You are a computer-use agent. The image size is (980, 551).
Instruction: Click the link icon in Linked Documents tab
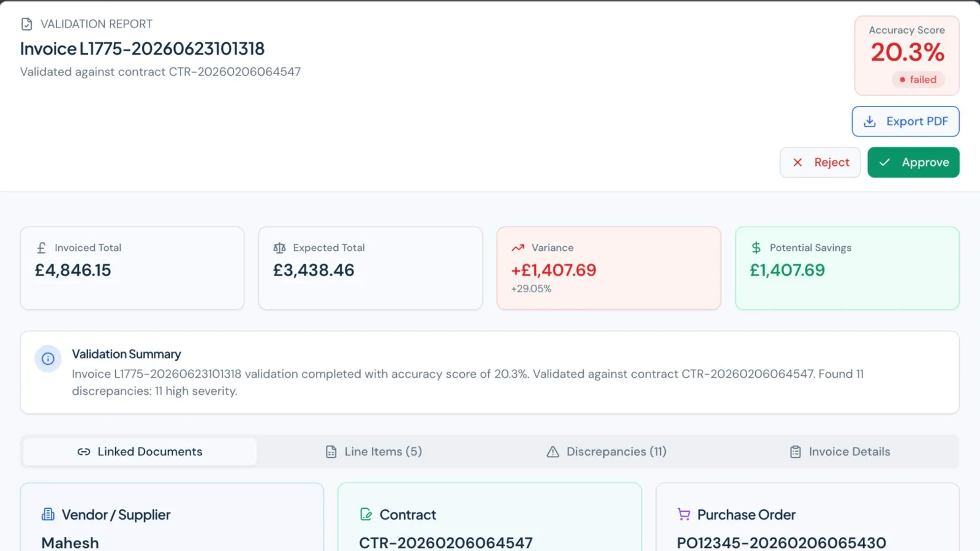point(84,452)
